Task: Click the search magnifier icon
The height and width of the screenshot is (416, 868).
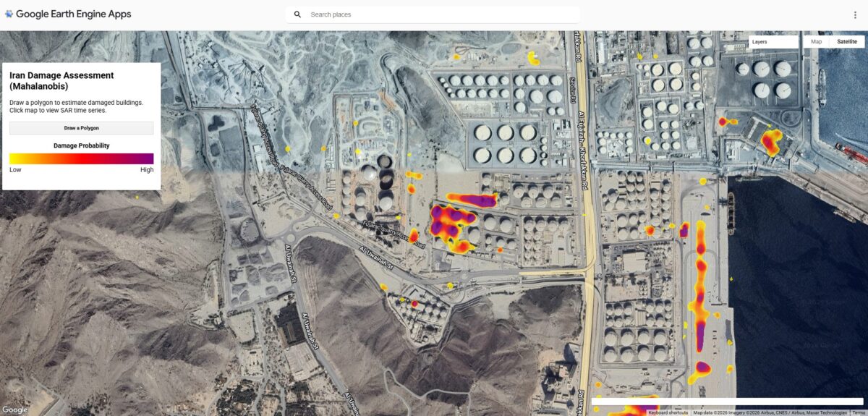Action: (x=297, y=14)
